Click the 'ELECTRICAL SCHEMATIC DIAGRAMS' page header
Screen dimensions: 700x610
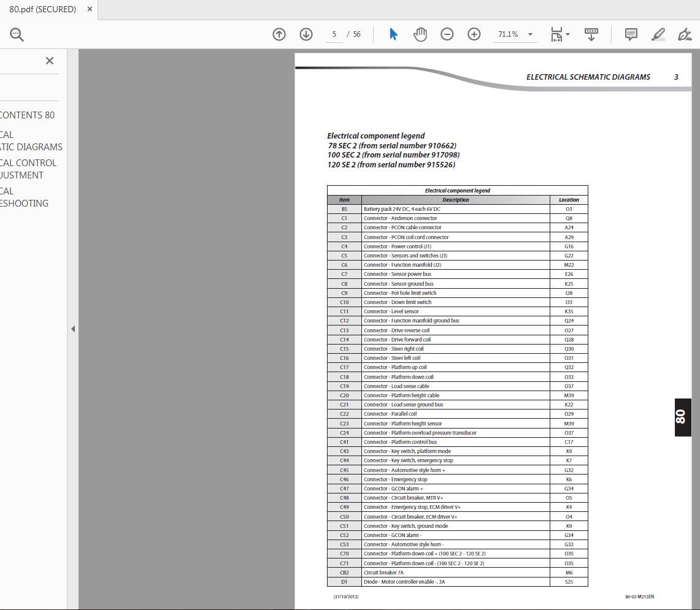(588, 77)
